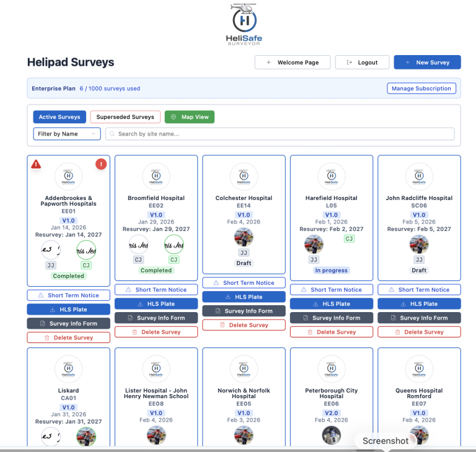
Task: Click red warning triangle on Addenbrookes card
Action: coord(36,164)
